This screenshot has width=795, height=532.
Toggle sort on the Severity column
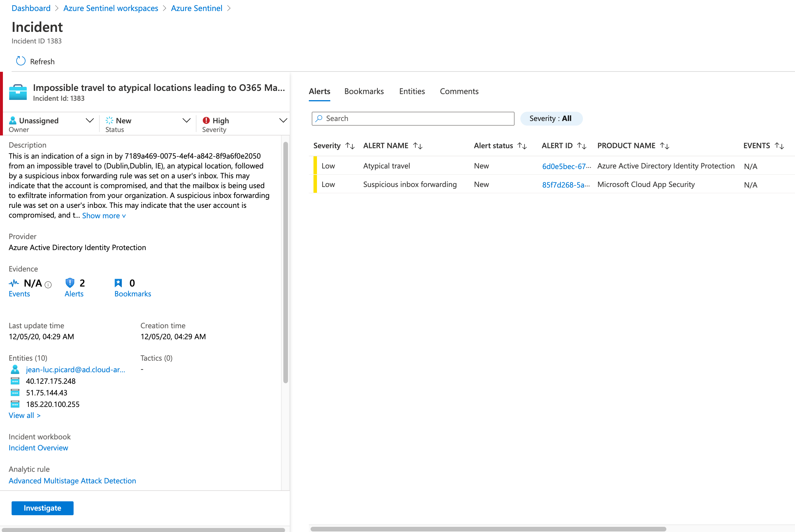pos(351,146)
